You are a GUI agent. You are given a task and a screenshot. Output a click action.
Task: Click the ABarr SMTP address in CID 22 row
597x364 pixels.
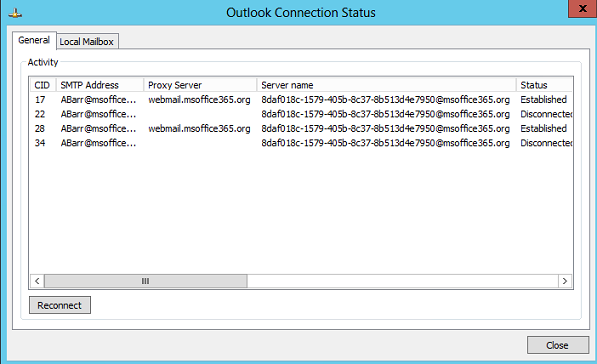click(x=98, y=114)
